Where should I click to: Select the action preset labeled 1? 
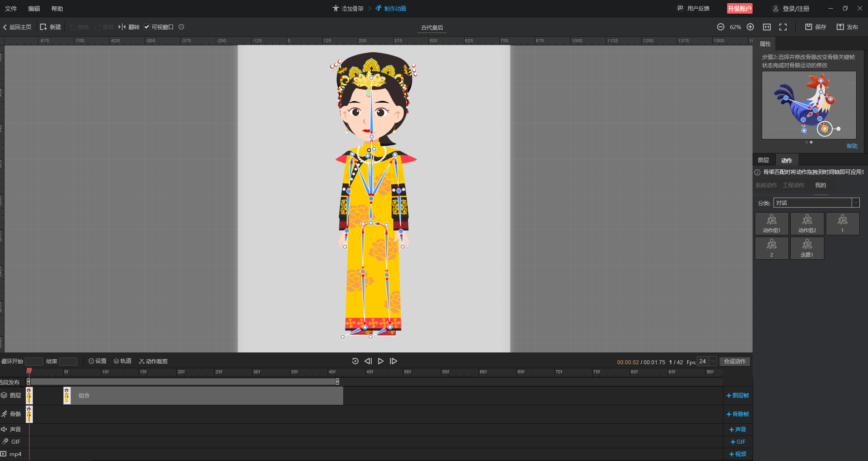pos(843,223)
